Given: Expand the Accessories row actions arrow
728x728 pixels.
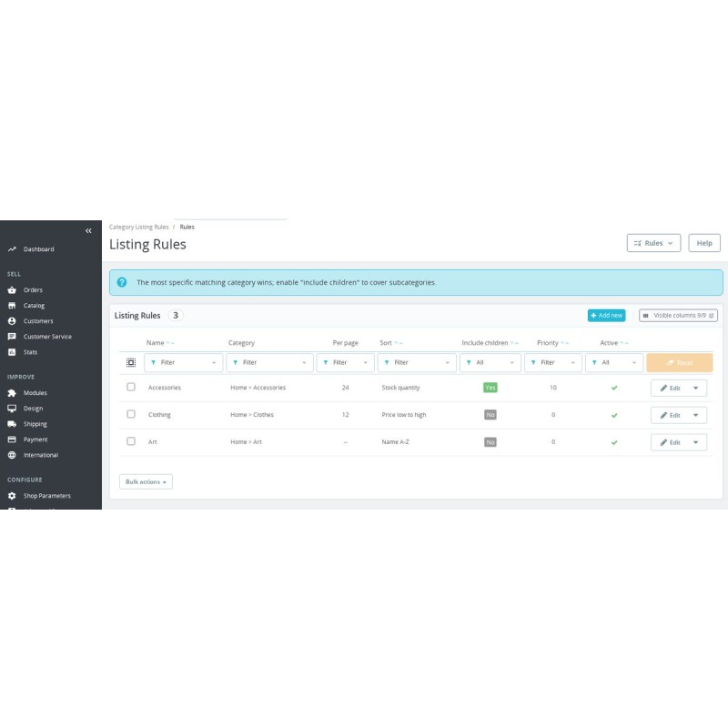Looking at the screenshot, I should [x=696, y=389].
